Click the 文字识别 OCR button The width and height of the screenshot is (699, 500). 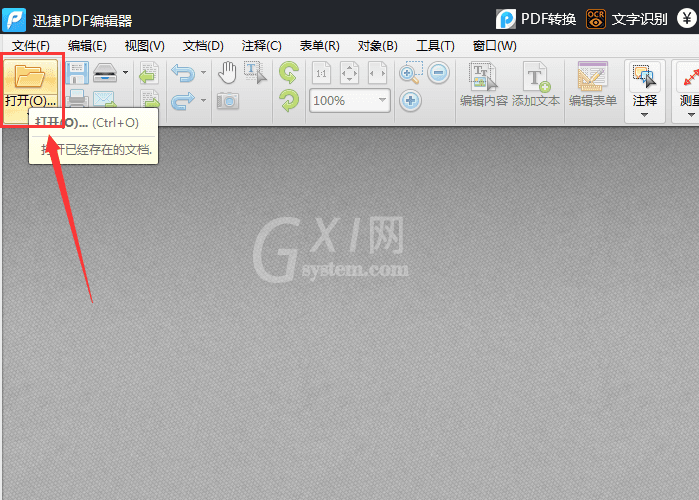627,19
